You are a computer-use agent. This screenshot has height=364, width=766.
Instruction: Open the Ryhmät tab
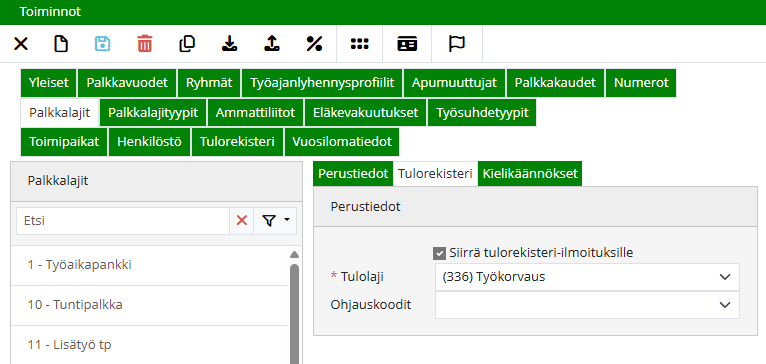click(x=209, y=83)
